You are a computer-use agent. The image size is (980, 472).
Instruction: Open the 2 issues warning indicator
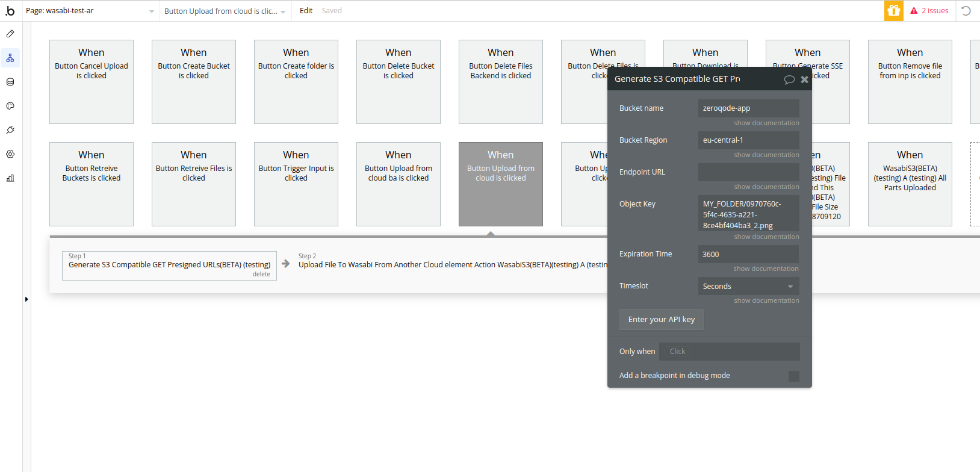pyautogui.click(x=929, y=11)
